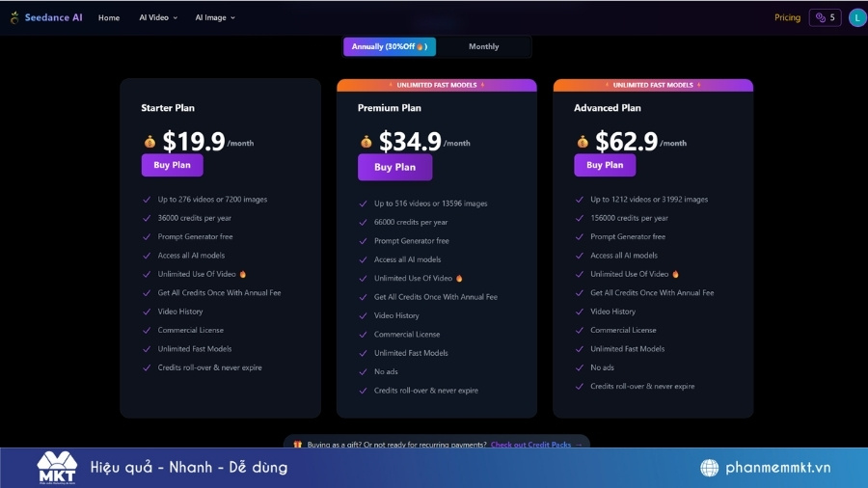Click the money bag icon beside $19.9
This screenshot has width=868, height=488.
[x=150, y=142]
